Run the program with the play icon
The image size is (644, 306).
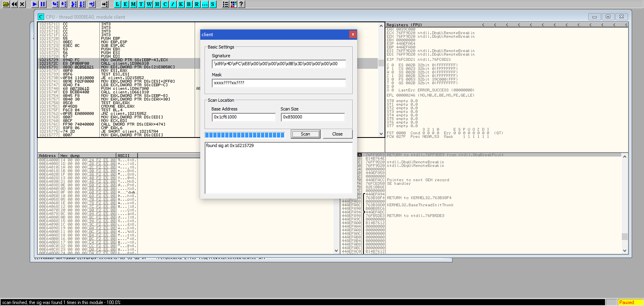(35, 4)
